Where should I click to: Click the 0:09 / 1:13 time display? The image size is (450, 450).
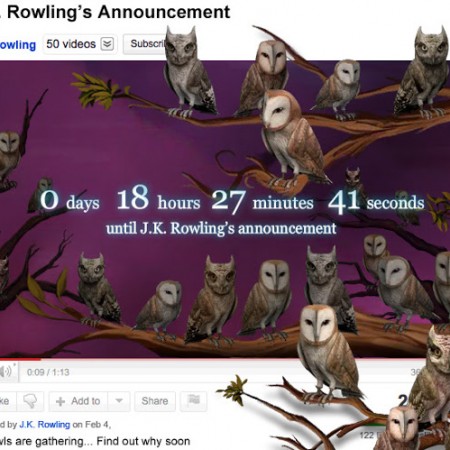tap(48, 372)
